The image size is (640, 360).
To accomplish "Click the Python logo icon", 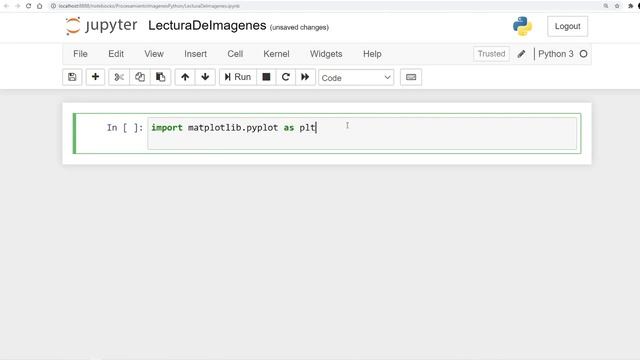I will click(x=522, y=26).
